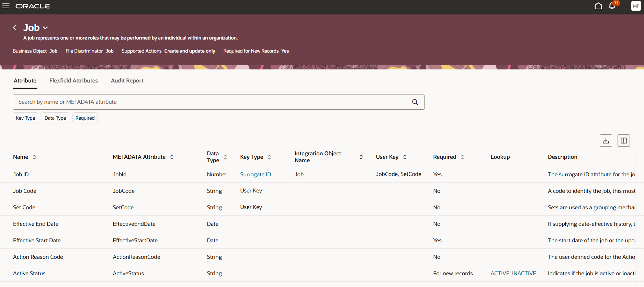This screenshot has height=287, width=644.
Task: Click the File Discriminator Job value
Action: [x=110, y=51]
